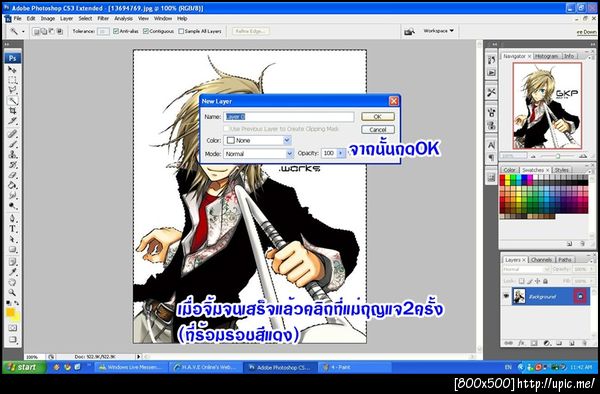Select the Path Selection tool
The image size is (600, 394).
12,239
